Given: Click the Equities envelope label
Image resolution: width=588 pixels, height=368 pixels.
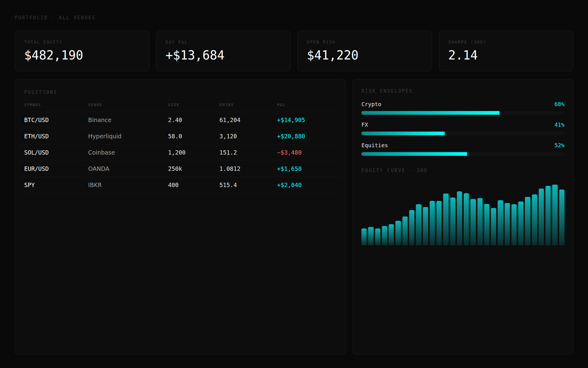Looking at the screenshot, I should tap(375, 145).
